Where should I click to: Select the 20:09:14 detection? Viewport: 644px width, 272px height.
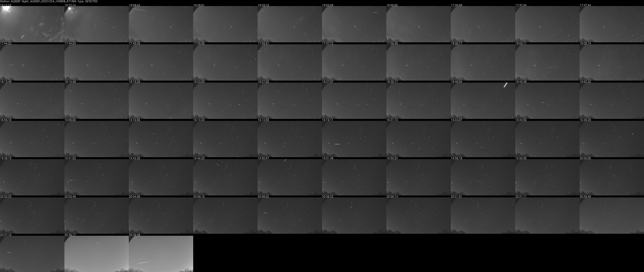click(x=419, y=215)
